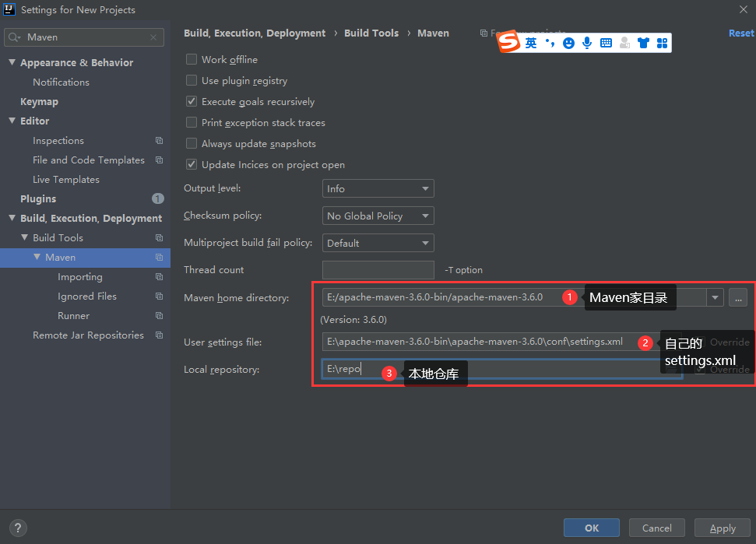Image resolution: width=756 pixels, height=544 pixels.
Task: Select Remote Jar Repositories entry
Action: coord(88,335)
